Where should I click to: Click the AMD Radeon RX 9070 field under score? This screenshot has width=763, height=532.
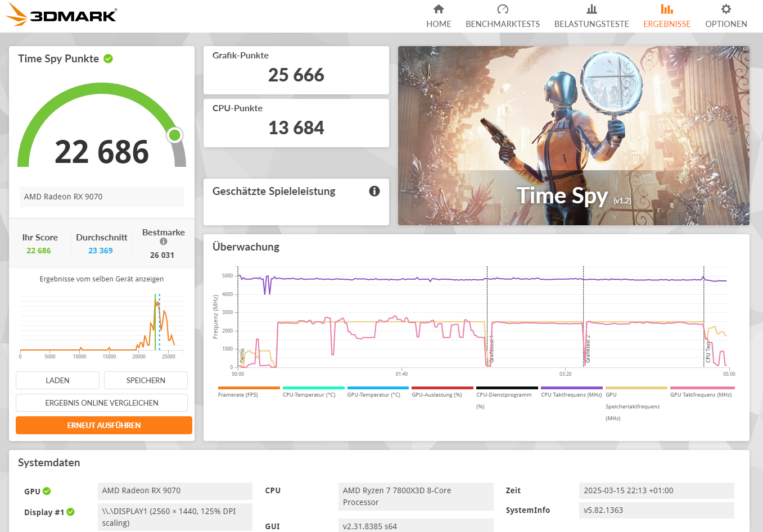[102, 197]
